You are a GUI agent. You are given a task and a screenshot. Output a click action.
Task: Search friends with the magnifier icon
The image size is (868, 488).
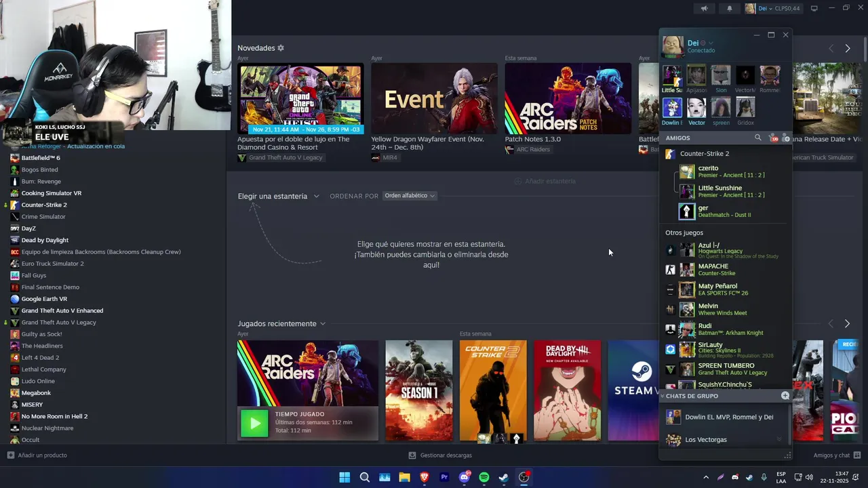tap(758, 138)
